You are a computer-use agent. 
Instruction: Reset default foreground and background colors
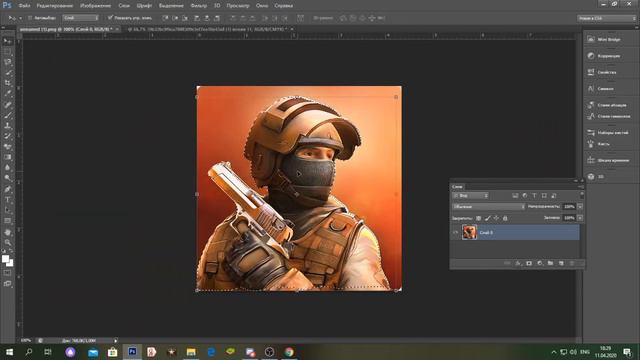(x=4, y=251)
